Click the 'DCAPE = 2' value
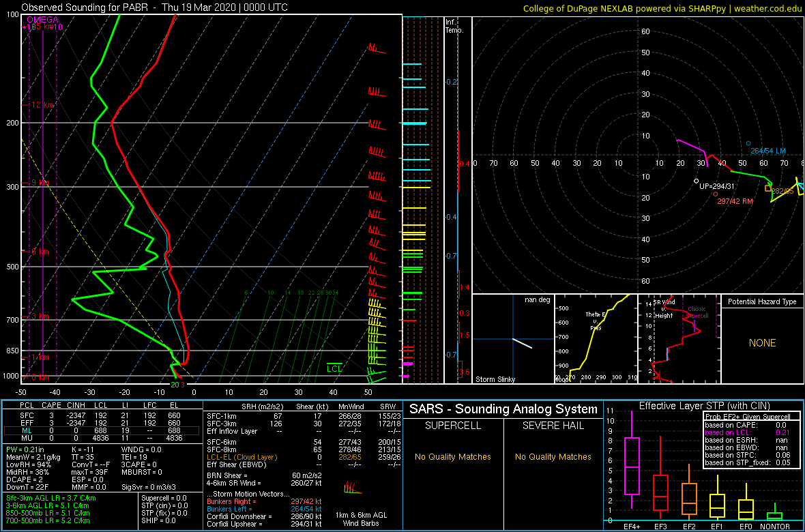The height and width of the screenshot is (532, 805). tap(25, 479)
